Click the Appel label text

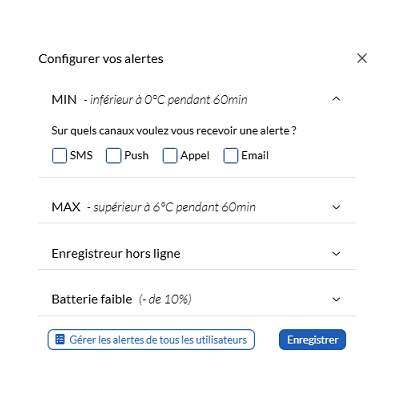[x=195, y=156]
